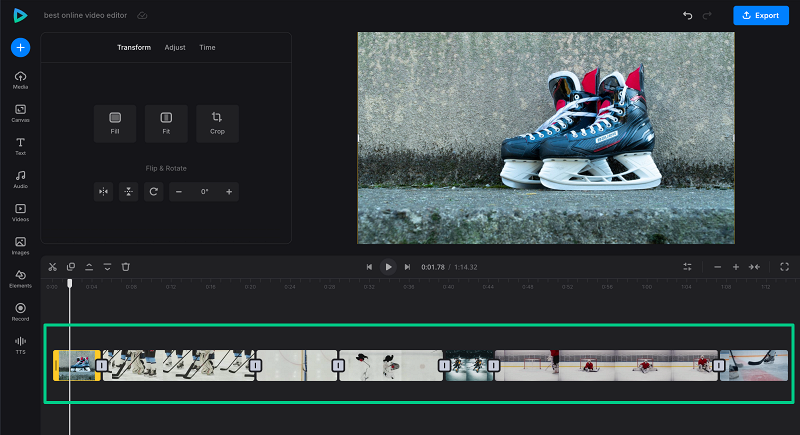Click the skates video preview canvas
Image resolution: width=800 pixels, height=435 pixels.
546,138
